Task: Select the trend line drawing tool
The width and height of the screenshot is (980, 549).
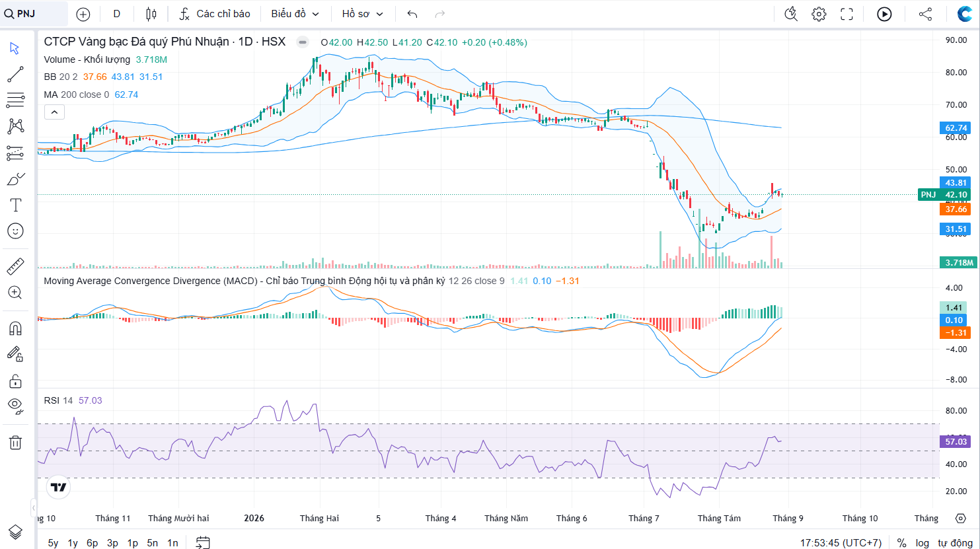Action: 15,74
